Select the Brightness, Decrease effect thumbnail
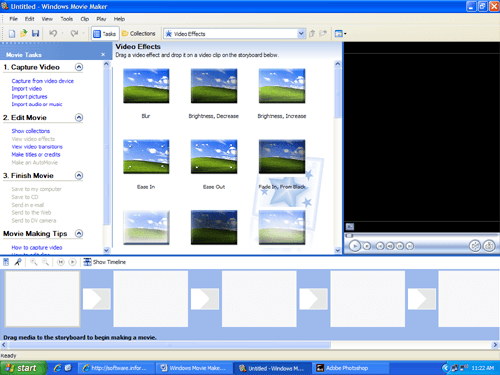Viewport: 500px width, 375px height. 214,86
